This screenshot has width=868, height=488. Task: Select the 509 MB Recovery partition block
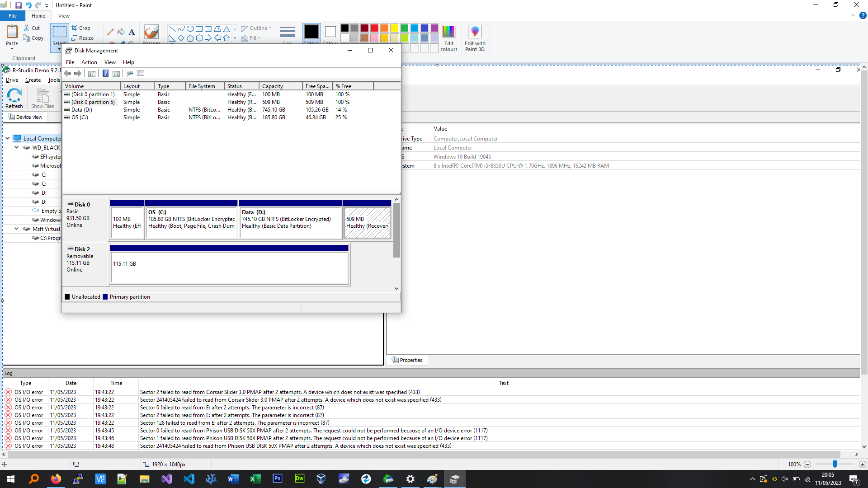click(367, 220)
